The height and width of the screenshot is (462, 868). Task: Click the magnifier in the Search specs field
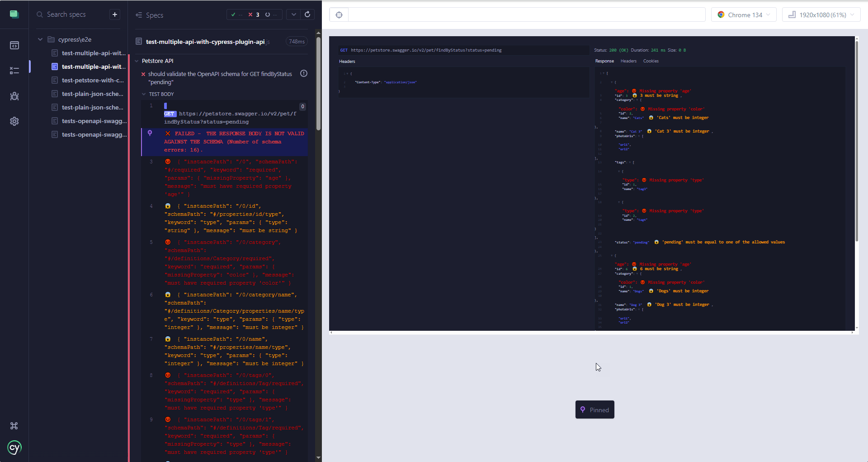[x=40, y=14]
